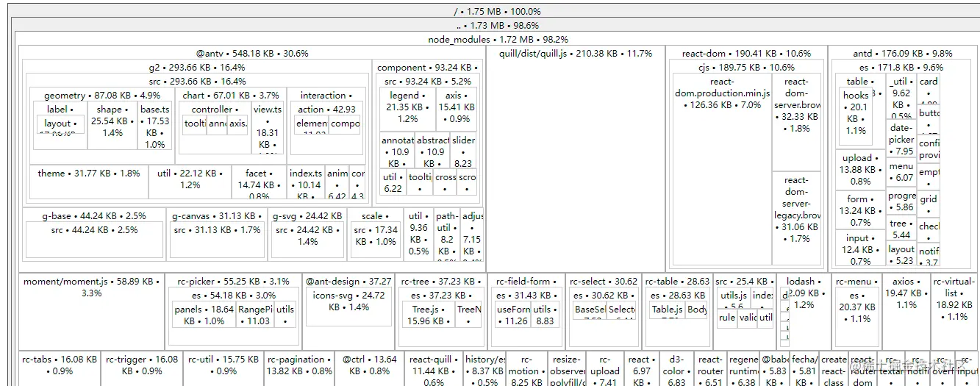Click the date-picker 7.95 block
The image size is (980, 386).
coord(901,139)
